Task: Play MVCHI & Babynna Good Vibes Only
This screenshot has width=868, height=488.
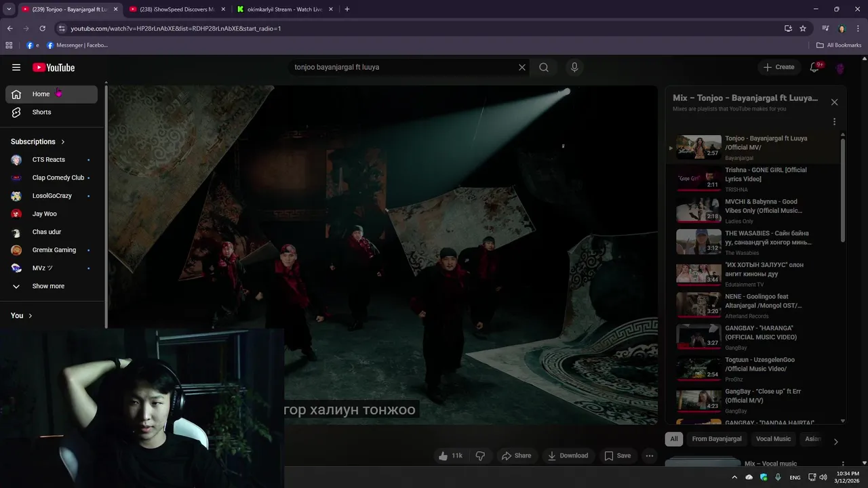Action: tap(753, 211)
